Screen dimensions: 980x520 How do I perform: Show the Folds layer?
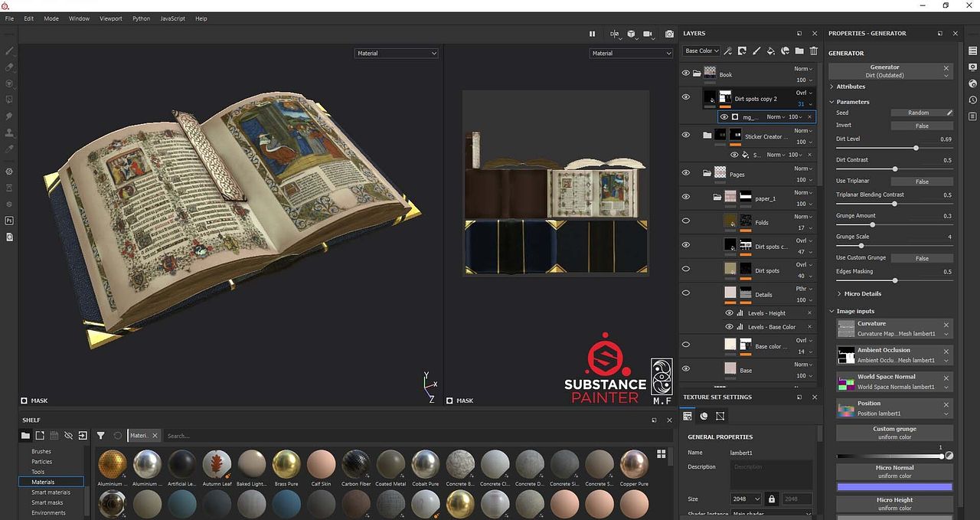pos(685,221)
